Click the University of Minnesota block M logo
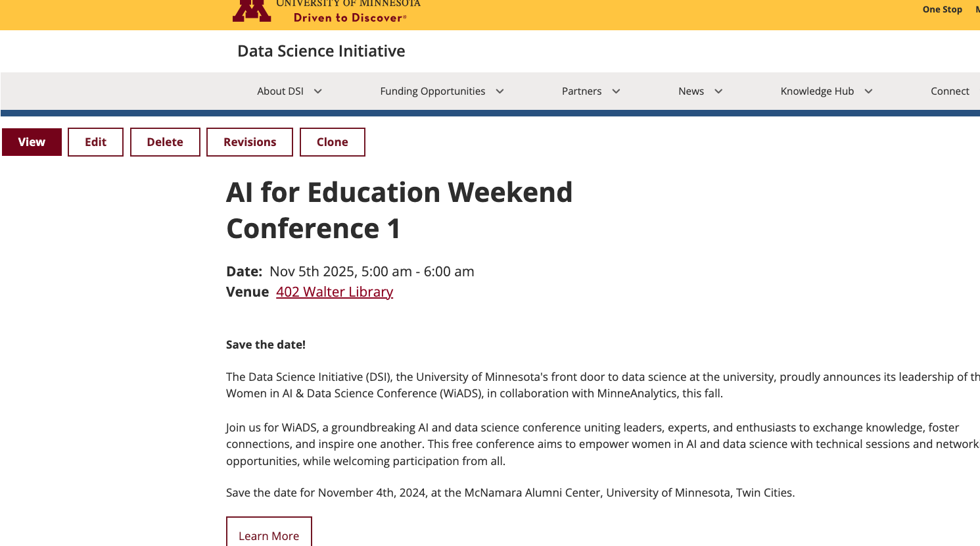This screenshot has width=980, height=546. tap(252, 11)
